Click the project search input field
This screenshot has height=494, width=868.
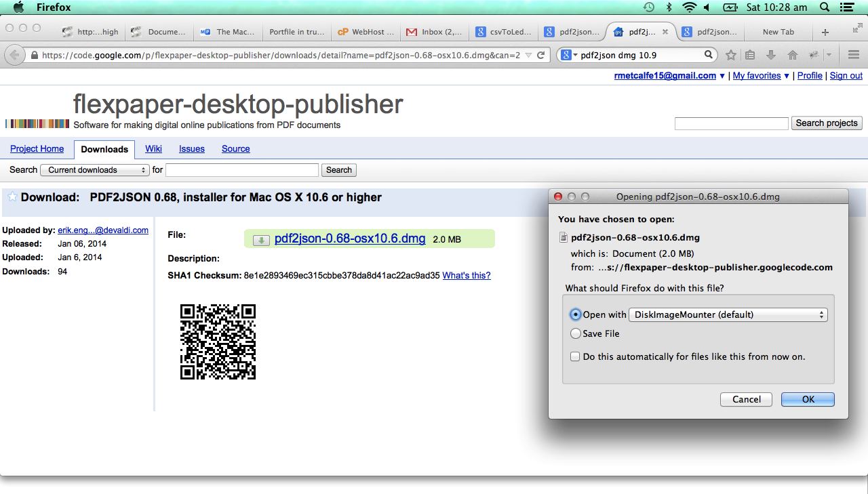coord(732,123)
